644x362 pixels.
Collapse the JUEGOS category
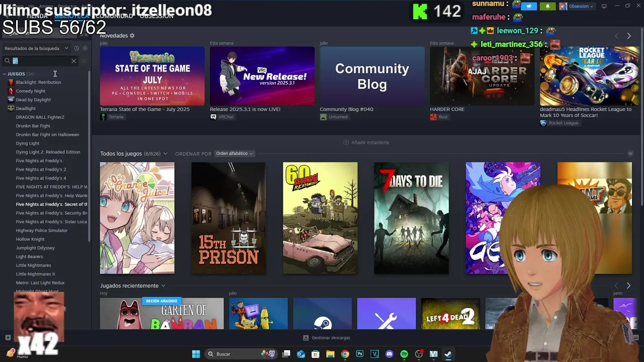point(4,74)
